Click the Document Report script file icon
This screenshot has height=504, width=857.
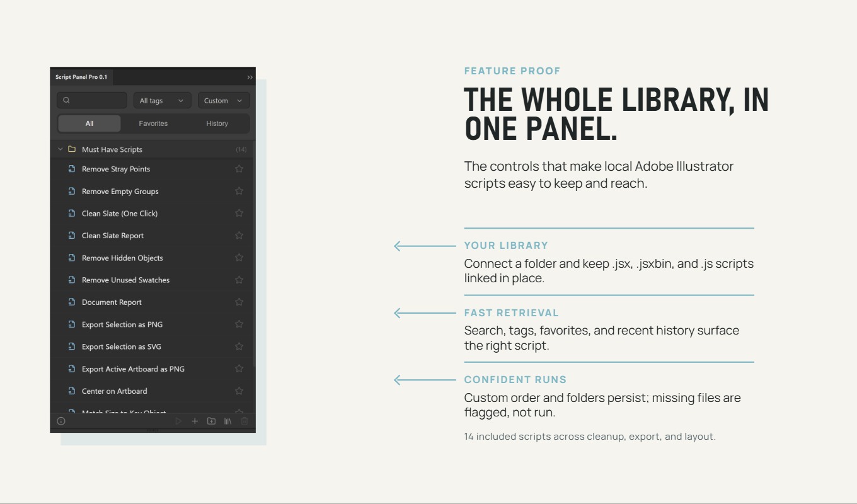(x=72, y=302)
